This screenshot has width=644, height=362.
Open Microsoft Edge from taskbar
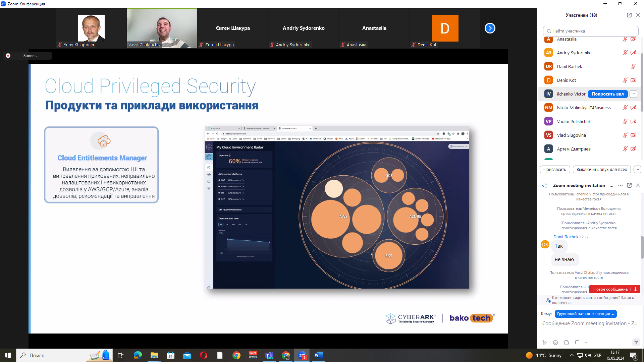pyautogui.click(x=138, y=355)
